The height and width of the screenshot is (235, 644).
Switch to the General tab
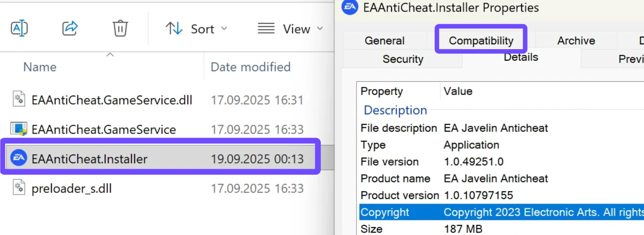(385, 41)
